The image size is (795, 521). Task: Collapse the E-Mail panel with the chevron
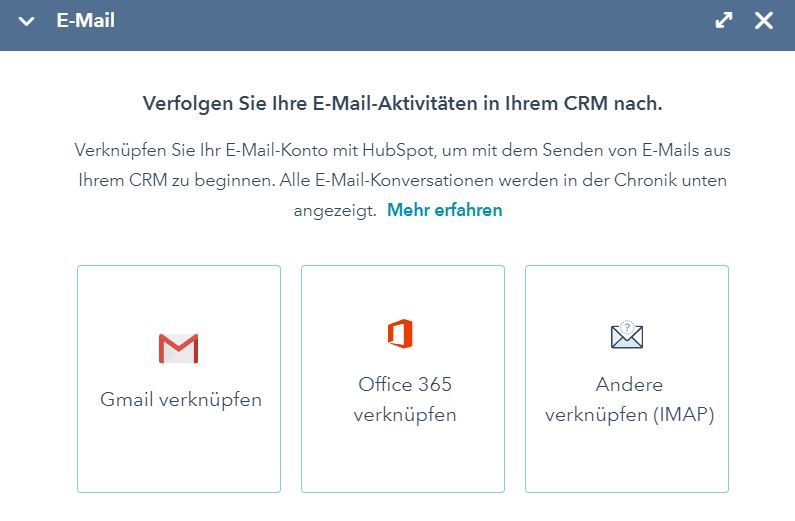[x=27, y=21]
